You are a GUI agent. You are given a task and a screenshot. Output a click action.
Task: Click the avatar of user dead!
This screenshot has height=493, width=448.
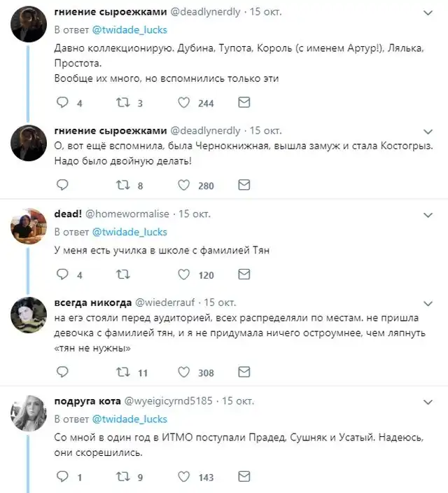[x=29, y=226]
